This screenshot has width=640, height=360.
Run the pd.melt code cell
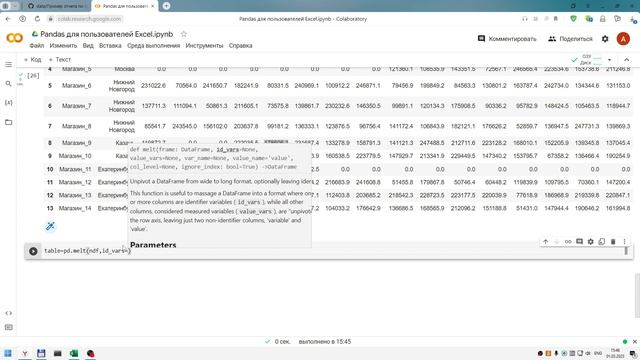point(33,251)
